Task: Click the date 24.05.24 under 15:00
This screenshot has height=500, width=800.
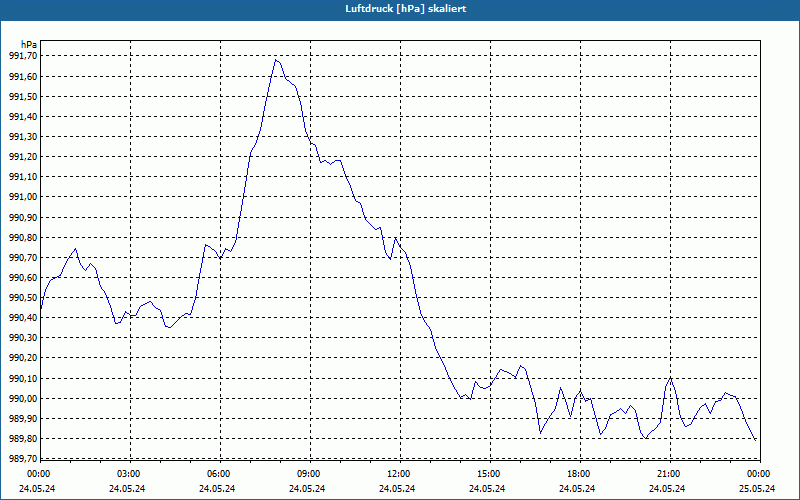Action: pyautogui.click(x=487, y=489)
